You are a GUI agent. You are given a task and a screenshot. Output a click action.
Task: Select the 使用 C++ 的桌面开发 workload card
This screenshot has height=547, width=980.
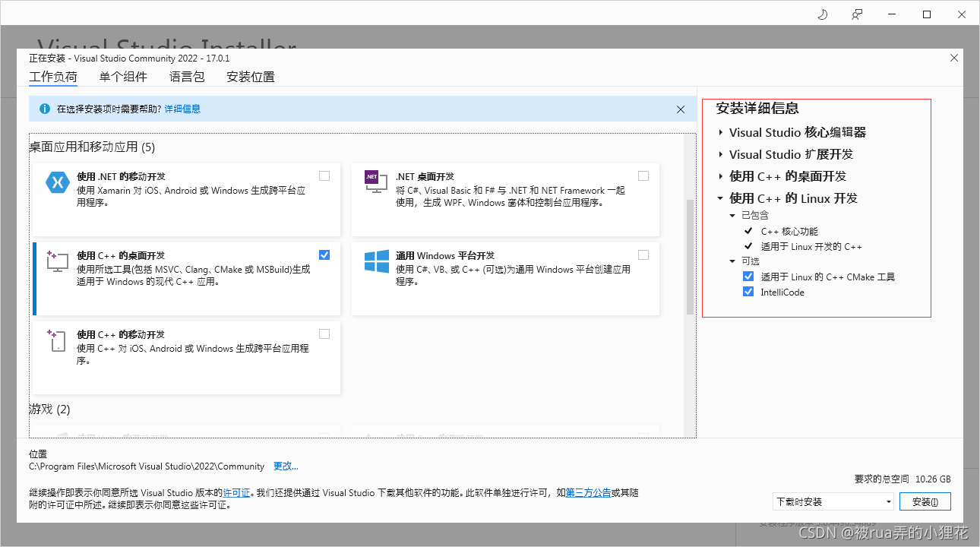coord(186,279)
